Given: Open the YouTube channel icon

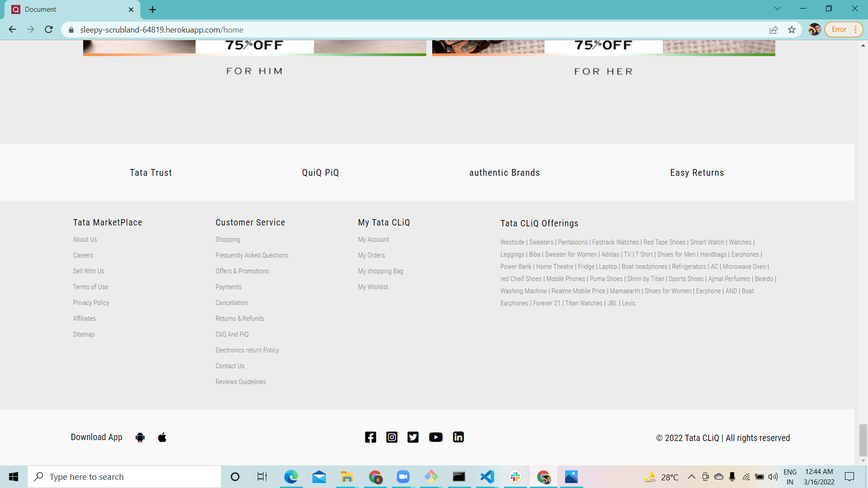Looking at the screenshot, I should pyautogui.click(x=435, y=437).
